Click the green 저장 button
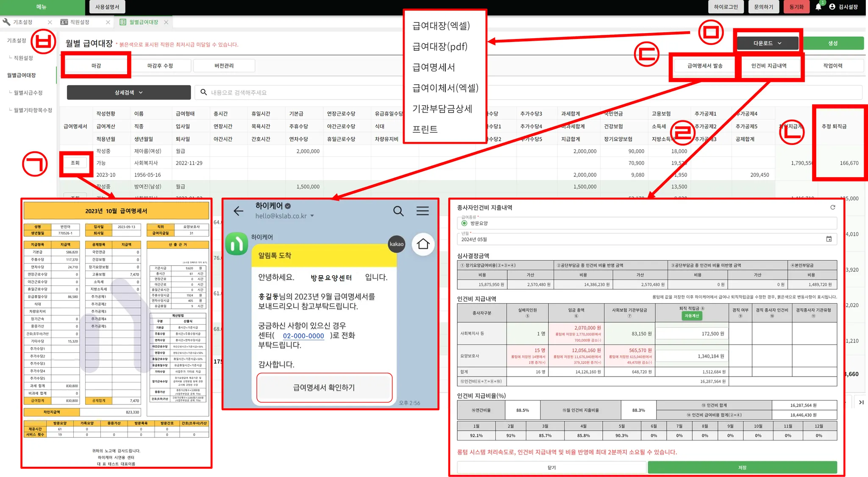This screenshot has width=868, height=477. pyautogui.click(x=742, y=467)
